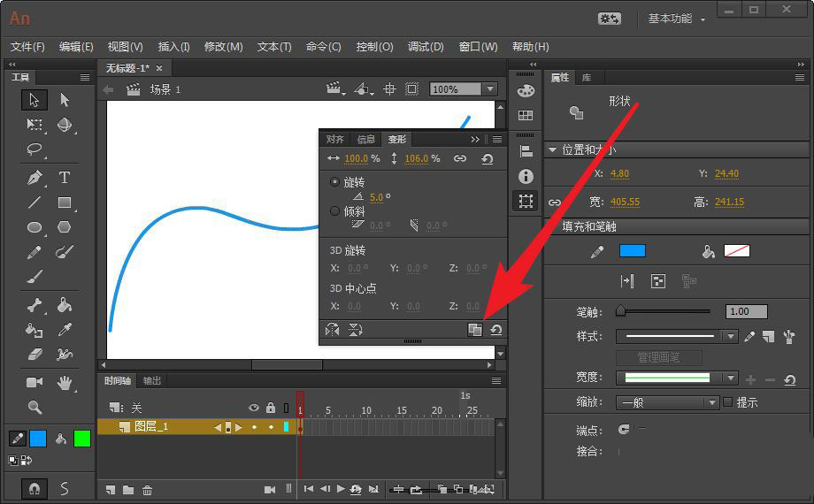The width and height of the screenshot is (814, 504).
Task: Select the Lasso tool
Action: 35,149
